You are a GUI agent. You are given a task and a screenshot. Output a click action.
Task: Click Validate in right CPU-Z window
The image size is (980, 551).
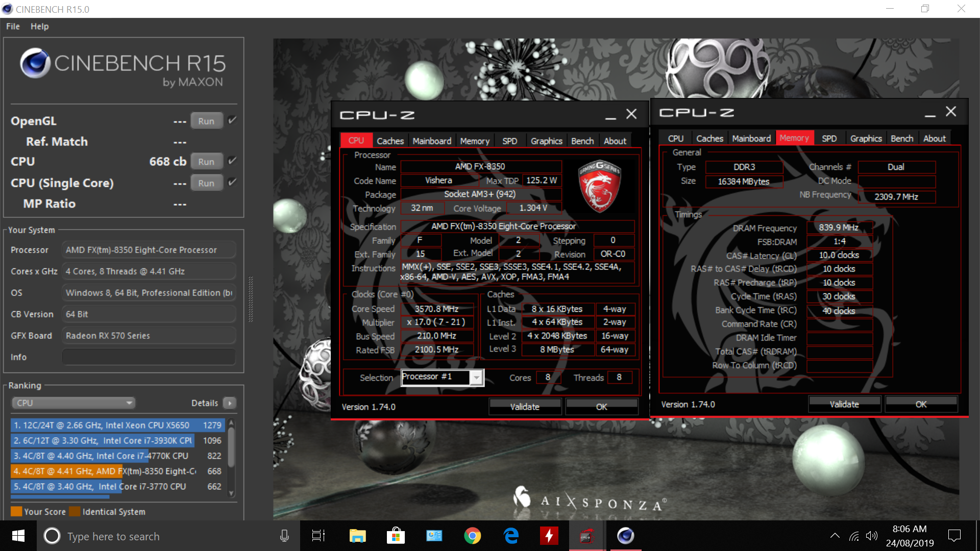pyautogui.click(x=844, y=404)
